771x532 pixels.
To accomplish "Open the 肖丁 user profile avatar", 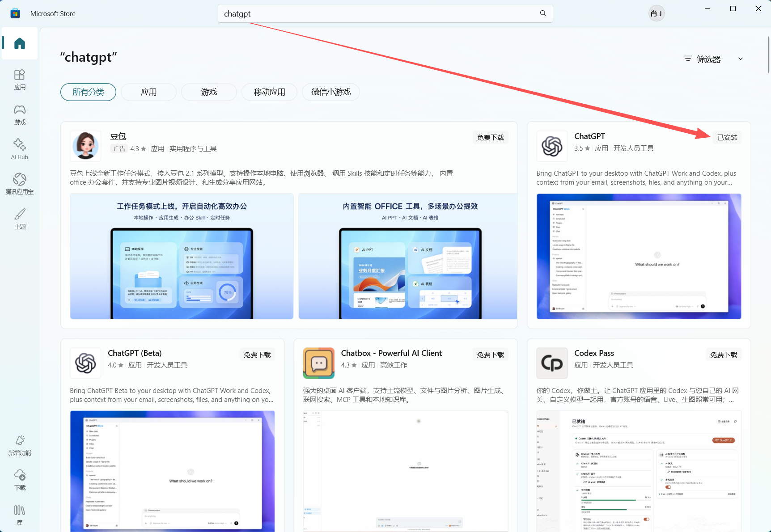I will 657,13.
